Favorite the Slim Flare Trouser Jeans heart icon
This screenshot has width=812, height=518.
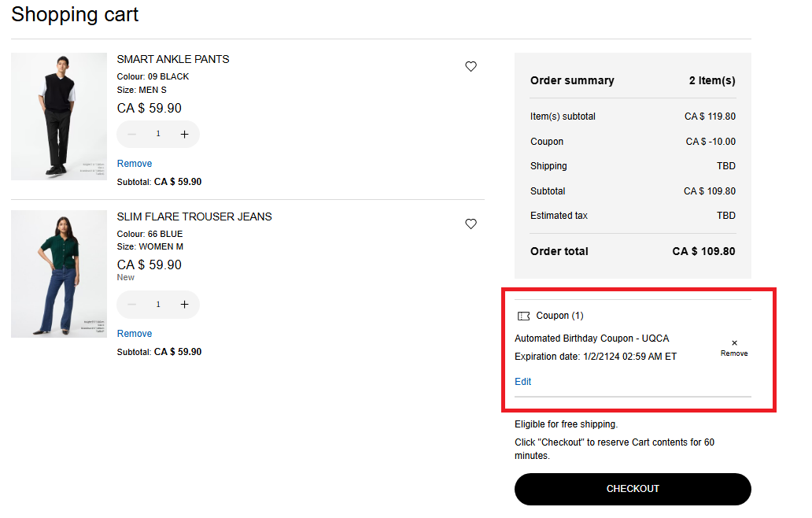[471, 224]
